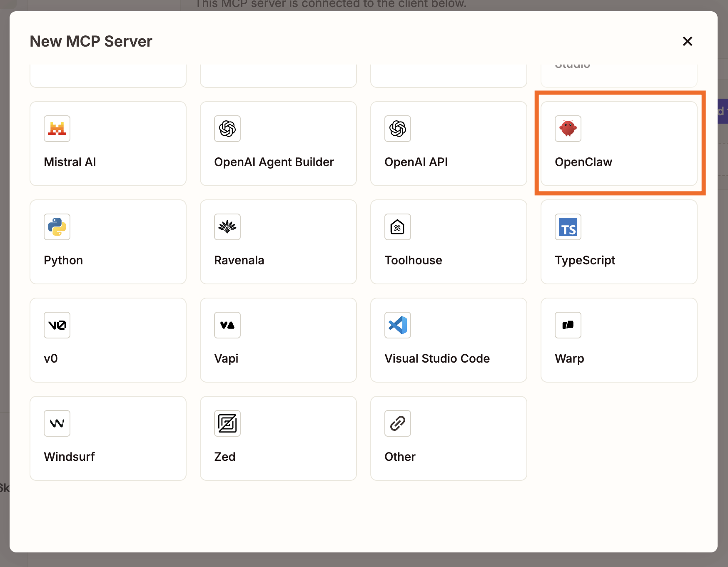Select the Windsurf wave icon
Viewport: 728px width, 567px height.
[x=57, y=423]
